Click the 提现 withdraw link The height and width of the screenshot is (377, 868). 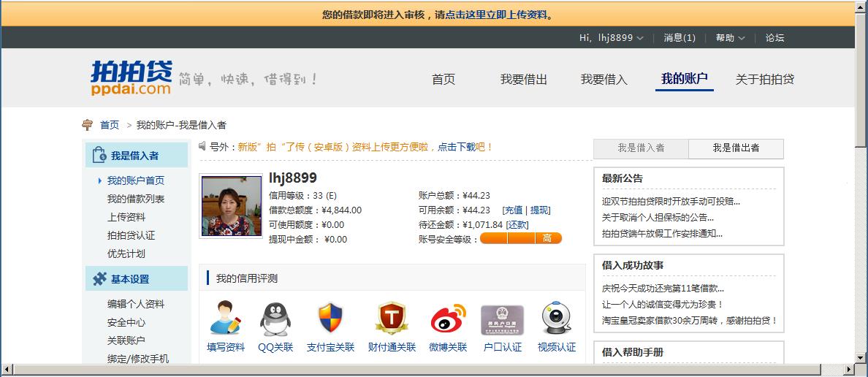click(540, 210)
